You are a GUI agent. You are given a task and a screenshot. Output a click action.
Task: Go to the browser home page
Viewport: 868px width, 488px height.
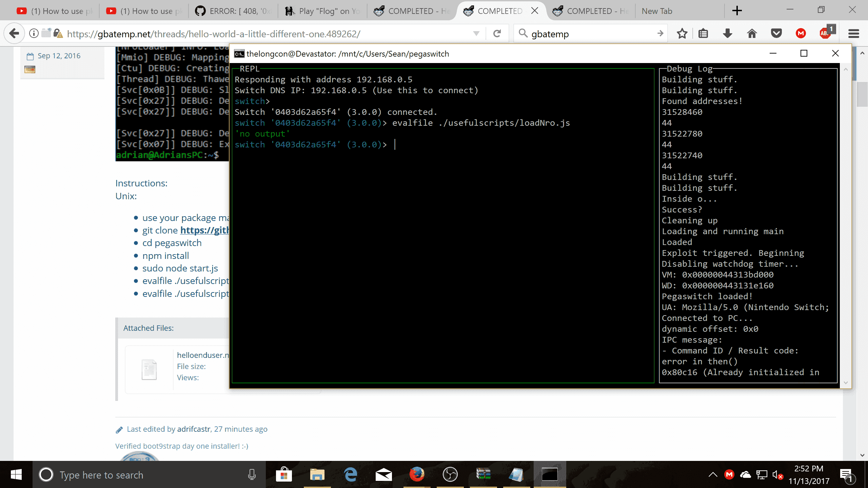pos(752,34)
